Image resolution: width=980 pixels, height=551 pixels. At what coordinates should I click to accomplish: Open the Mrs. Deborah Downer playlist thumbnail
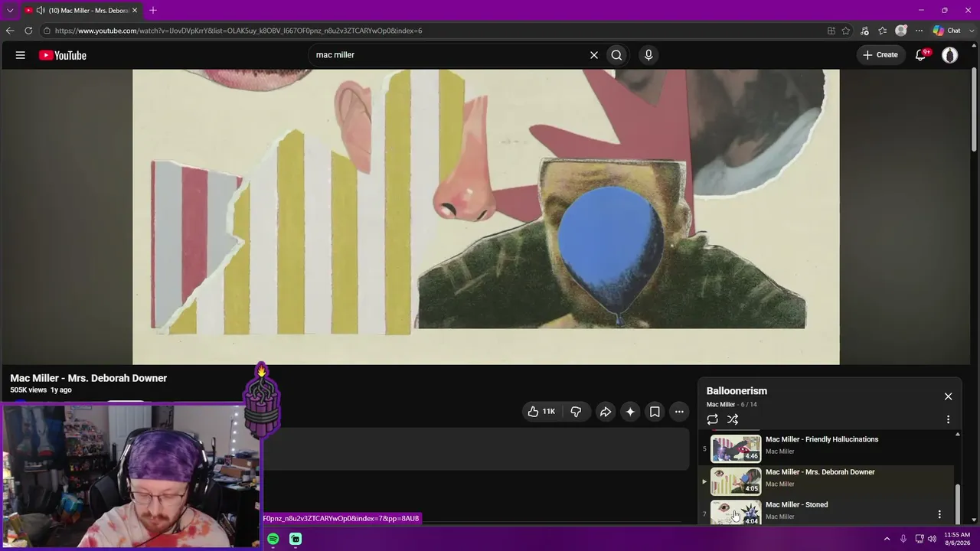736,481
